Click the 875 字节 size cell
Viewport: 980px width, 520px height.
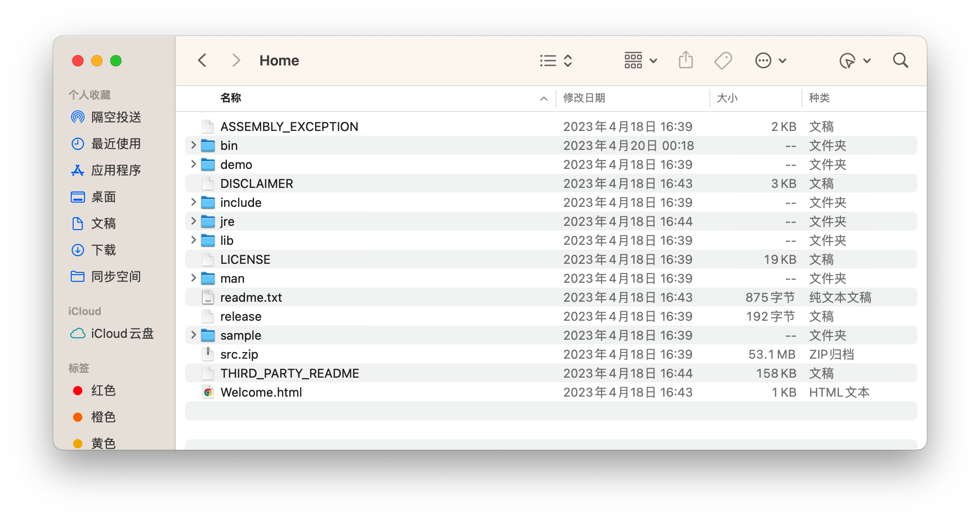tap(770, 297)
